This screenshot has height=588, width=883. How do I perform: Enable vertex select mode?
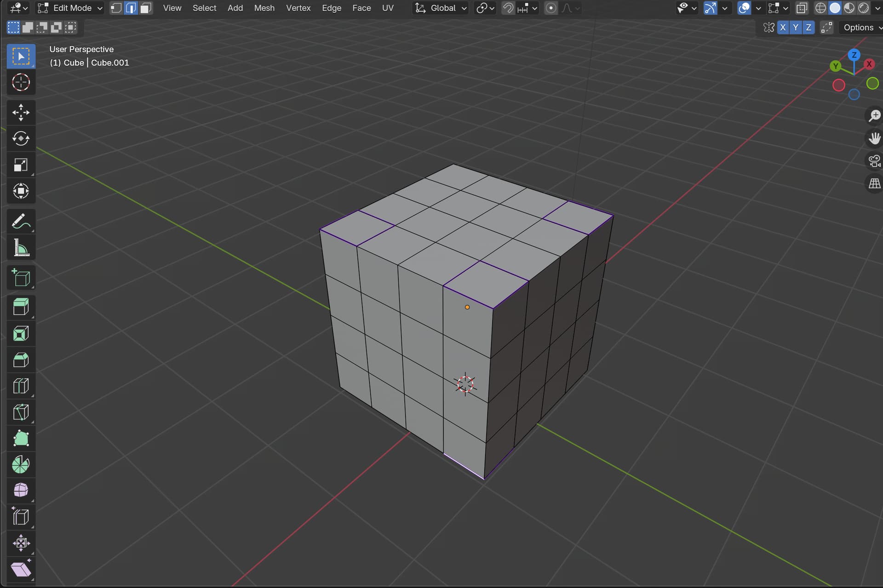tap(116, 8)
